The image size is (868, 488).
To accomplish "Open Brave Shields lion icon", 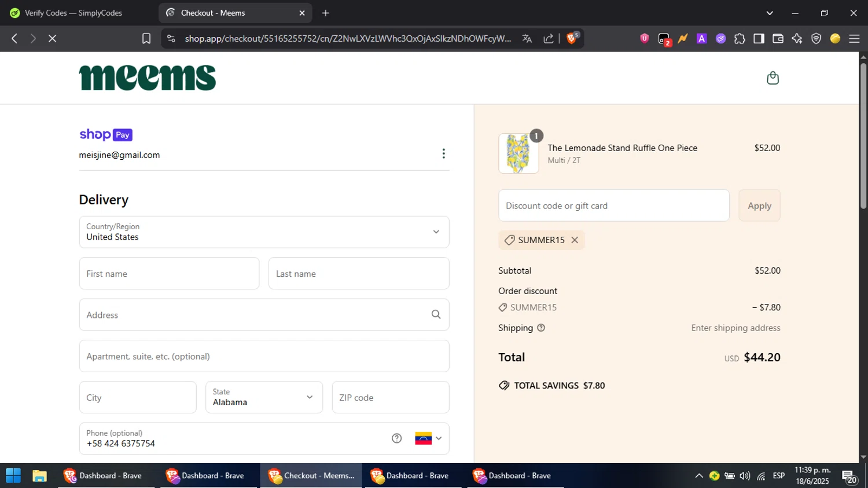I will [x=572, y=38].
